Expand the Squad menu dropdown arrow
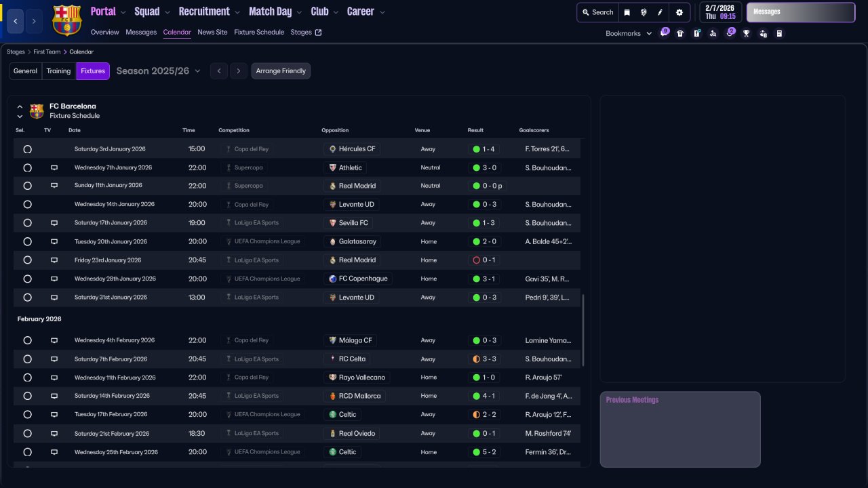 [167, 12]
